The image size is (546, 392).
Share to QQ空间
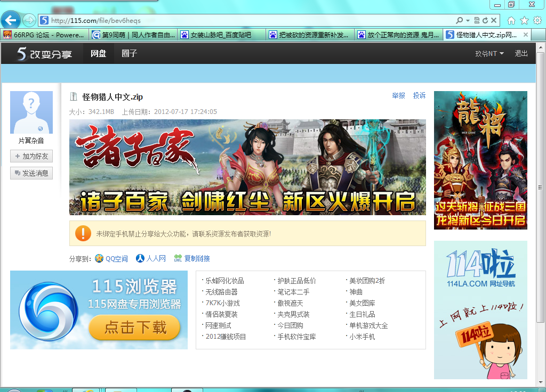[x=111, y=258]
